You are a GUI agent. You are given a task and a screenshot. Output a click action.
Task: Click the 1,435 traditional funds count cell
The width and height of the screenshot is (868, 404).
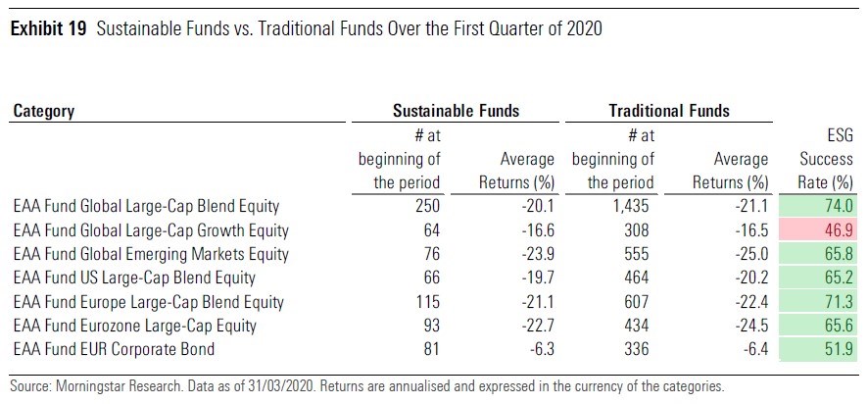[x=634, y=207]
